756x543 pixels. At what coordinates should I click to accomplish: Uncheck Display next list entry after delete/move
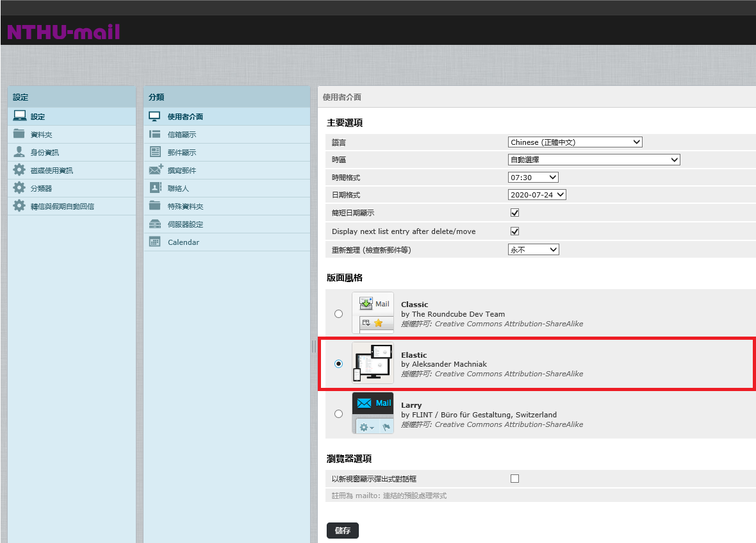514,231
